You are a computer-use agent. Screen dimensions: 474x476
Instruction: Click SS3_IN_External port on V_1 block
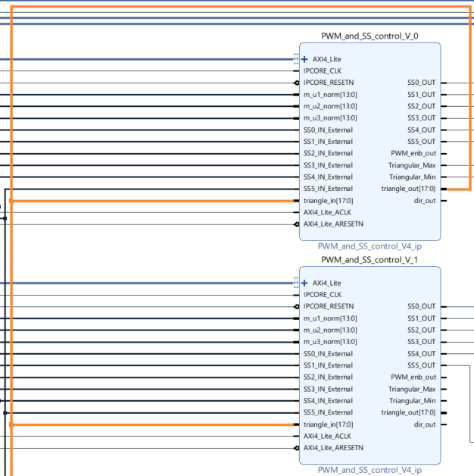tap(328, 389)
